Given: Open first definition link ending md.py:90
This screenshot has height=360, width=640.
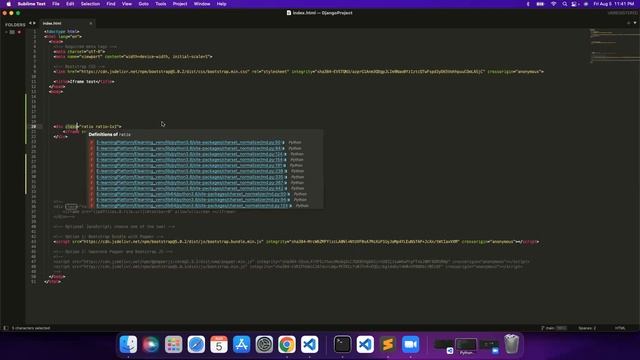Looking at the screenshot, I should (189, 142).
